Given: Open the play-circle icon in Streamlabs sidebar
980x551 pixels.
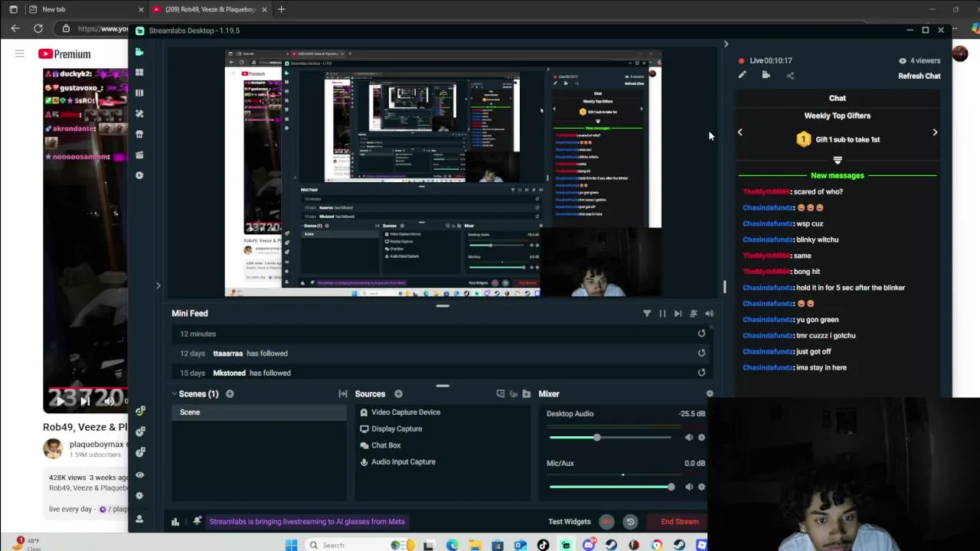Looking at the screenshot, I should coord(139,175).
